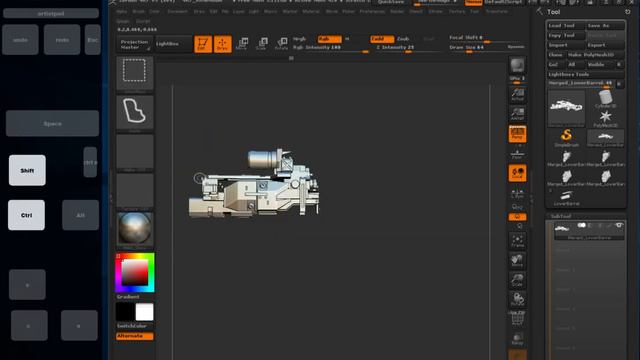Toggle Zadd sculpt mode
Image resolution: width=640 pixels, height=360 pixels.
click(382, 39)
